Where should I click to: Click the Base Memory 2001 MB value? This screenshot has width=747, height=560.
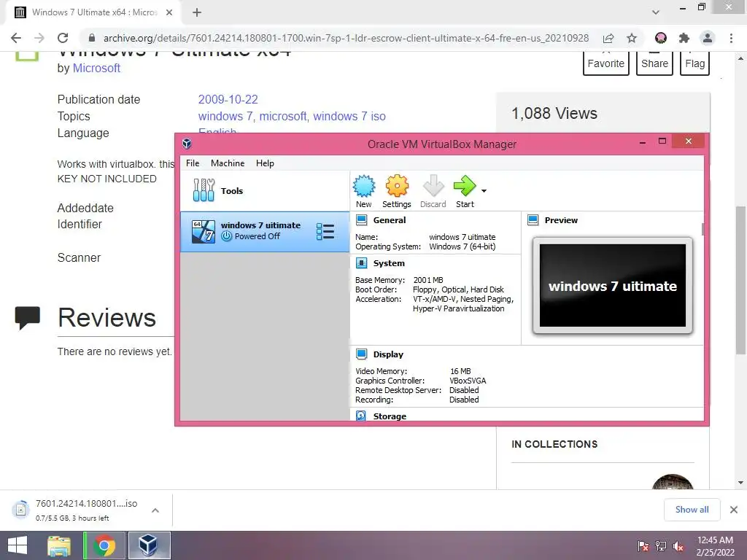coord(428,280)
